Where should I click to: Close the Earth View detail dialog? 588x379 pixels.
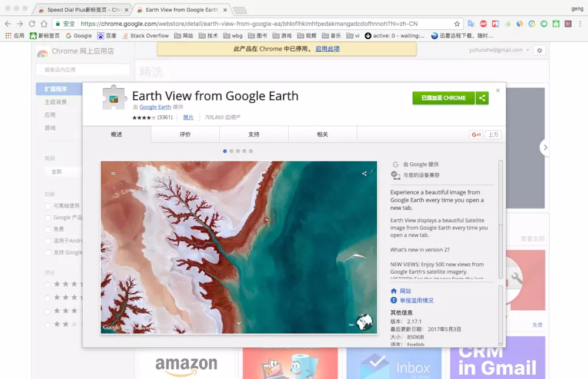pos(497,90)
